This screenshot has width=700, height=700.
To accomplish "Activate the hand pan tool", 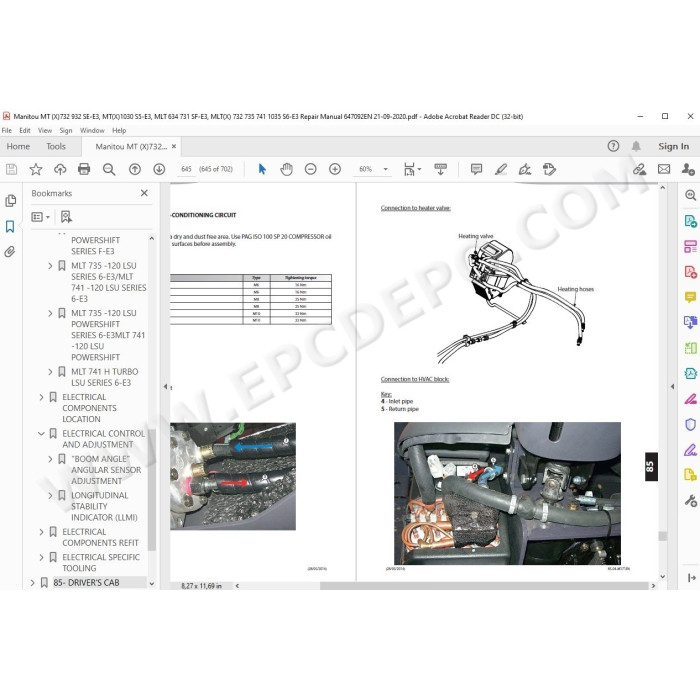I will tap(286, 169).
